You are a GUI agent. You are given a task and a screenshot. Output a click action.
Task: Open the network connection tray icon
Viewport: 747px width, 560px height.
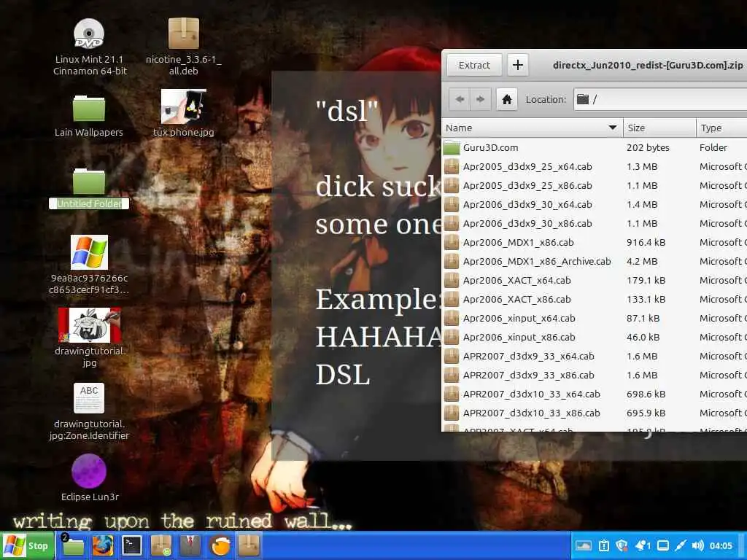click(681, 545)
